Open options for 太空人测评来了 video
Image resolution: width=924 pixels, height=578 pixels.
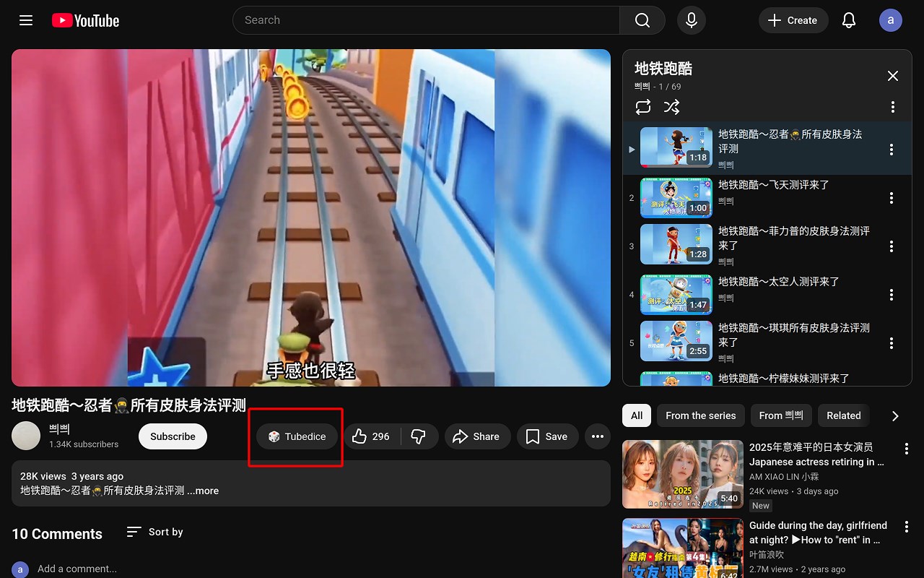[x=892, y=295]
